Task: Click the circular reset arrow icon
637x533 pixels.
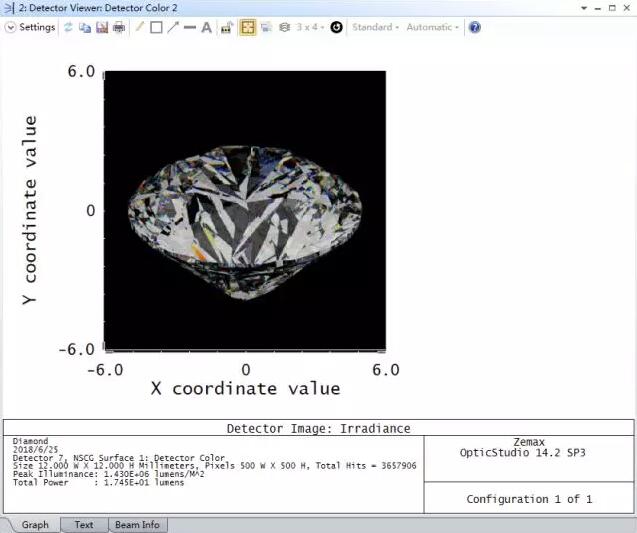Action: pos(337,27)
